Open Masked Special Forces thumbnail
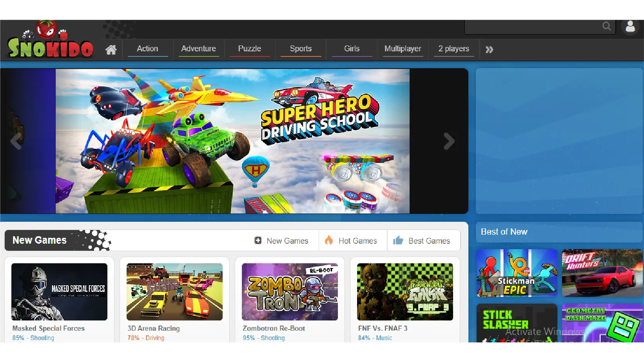The width and height of the screenshot is (644, 362). 59,292
